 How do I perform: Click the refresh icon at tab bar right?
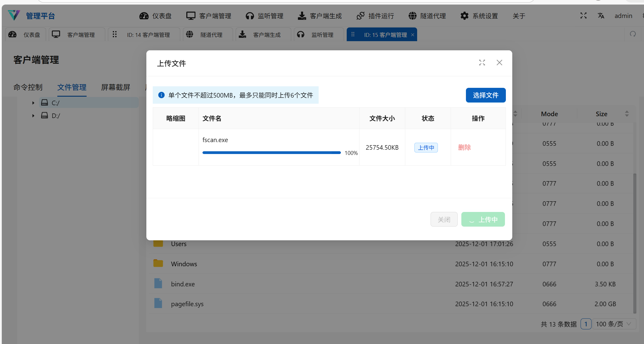[x=633, y=34]
